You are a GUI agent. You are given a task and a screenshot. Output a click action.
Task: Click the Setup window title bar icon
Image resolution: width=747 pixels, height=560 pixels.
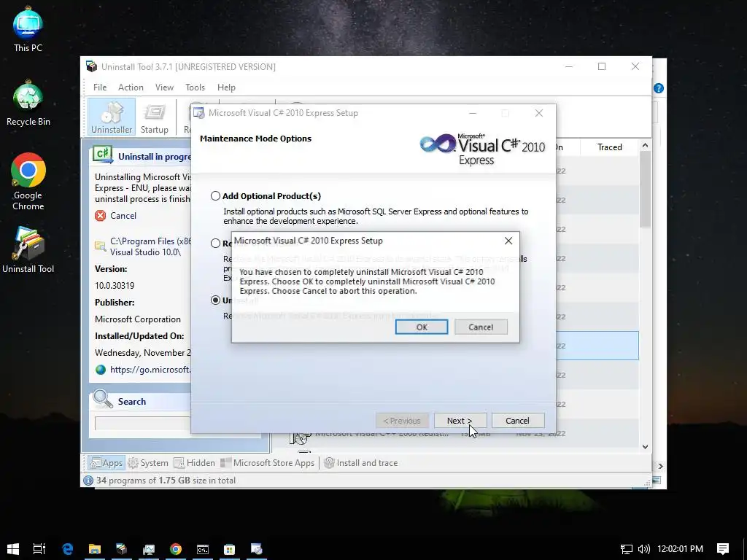tap(198, 113)
